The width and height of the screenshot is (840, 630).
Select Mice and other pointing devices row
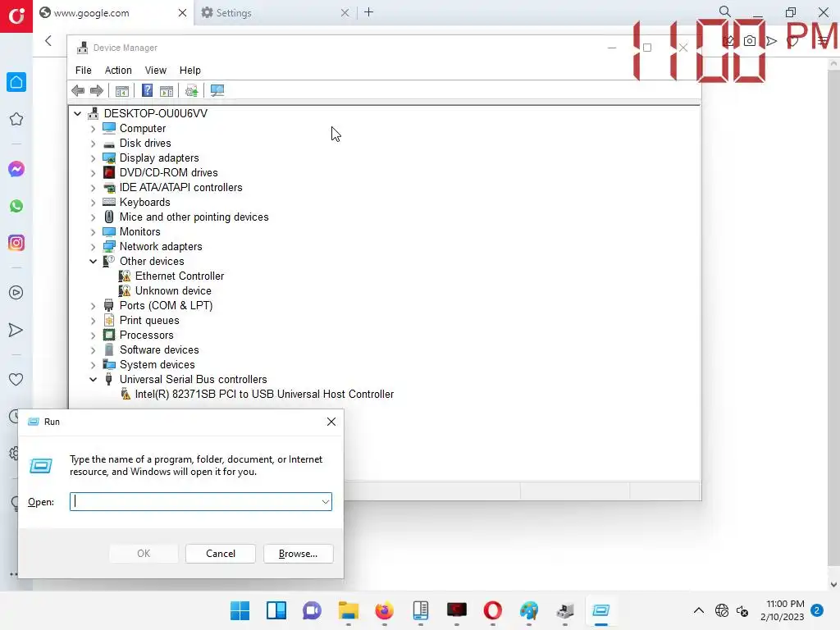pyautogui.click(x=194, y=217)
